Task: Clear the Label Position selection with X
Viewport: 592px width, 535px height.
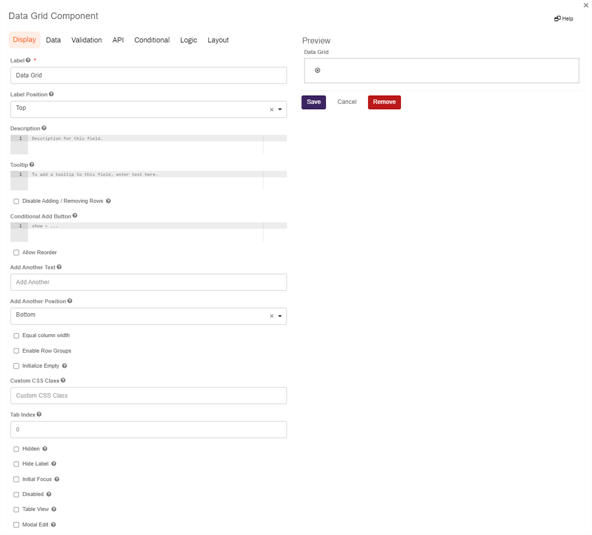Action: [x=271, y=109]
